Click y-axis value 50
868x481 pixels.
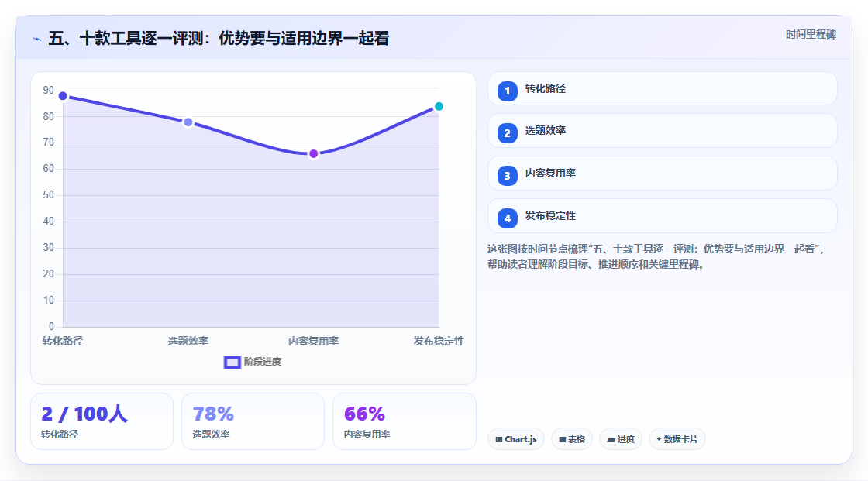point(49,195)
